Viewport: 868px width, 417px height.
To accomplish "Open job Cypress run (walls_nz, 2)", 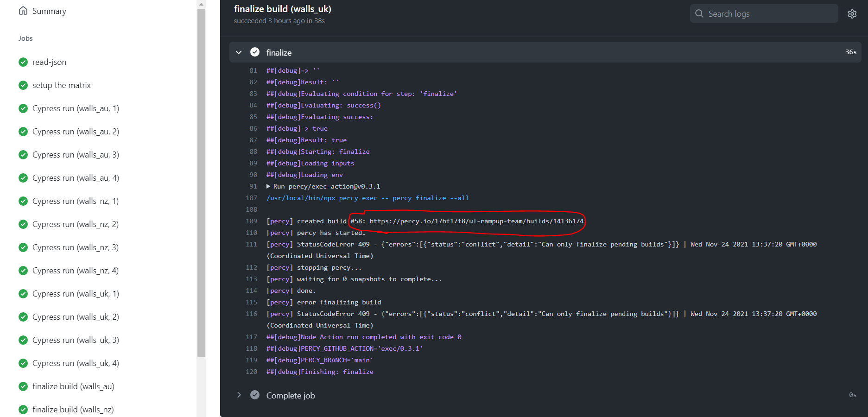I will click(76, 224).
